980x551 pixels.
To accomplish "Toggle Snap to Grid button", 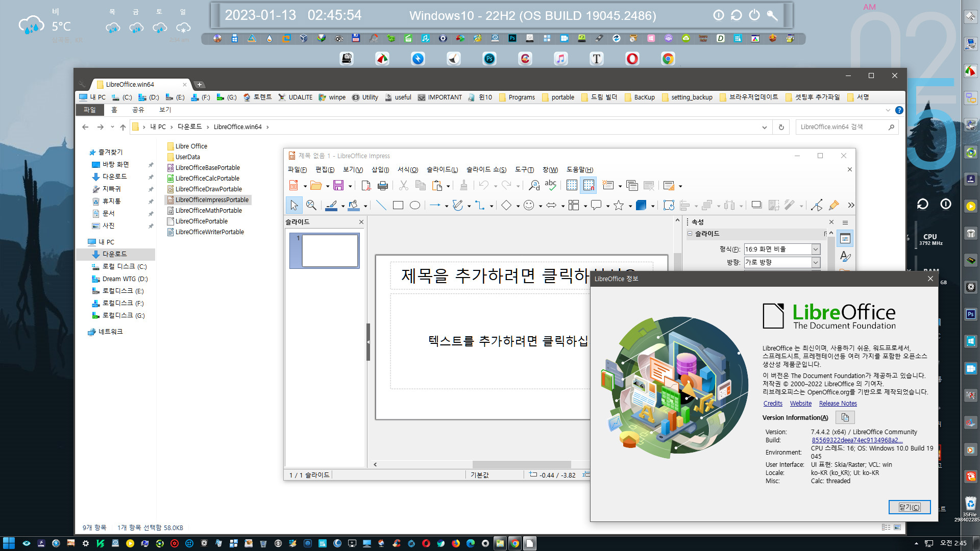I will coord(589,186).
